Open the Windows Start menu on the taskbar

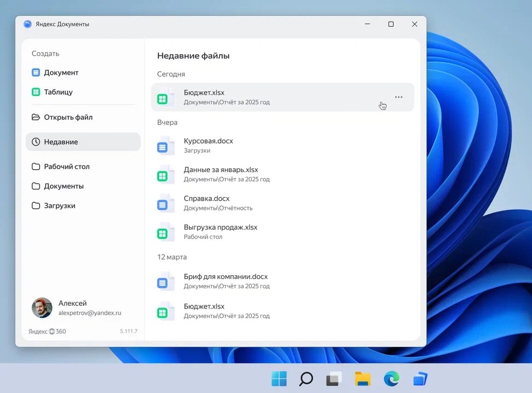[279, 379]
